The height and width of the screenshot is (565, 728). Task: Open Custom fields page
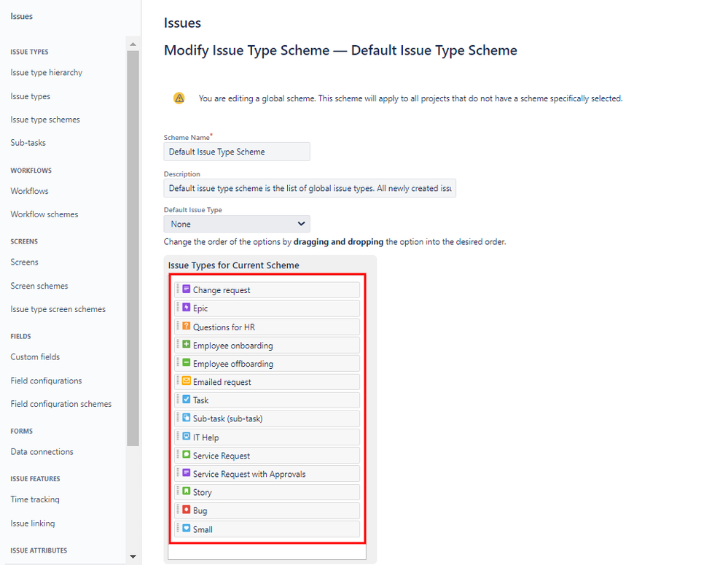[x=35, y=356]
